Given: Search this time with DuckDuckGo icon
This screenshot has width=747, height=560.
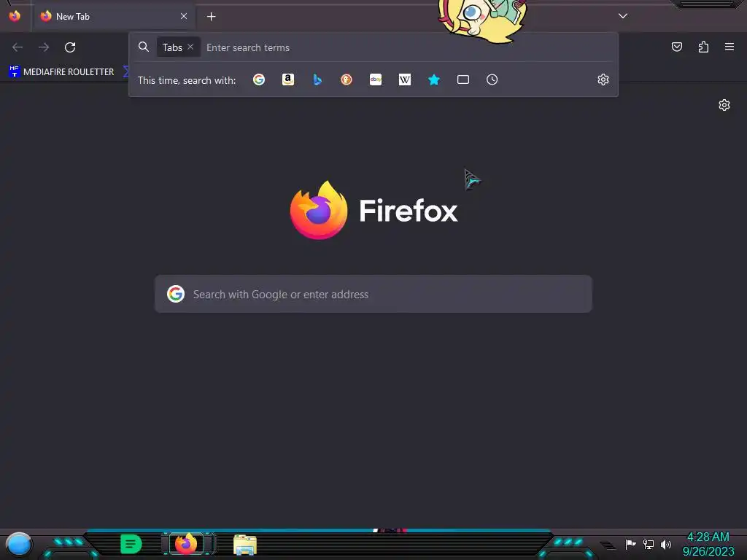Looking at the screenshot, I should (x=347, y=79).
